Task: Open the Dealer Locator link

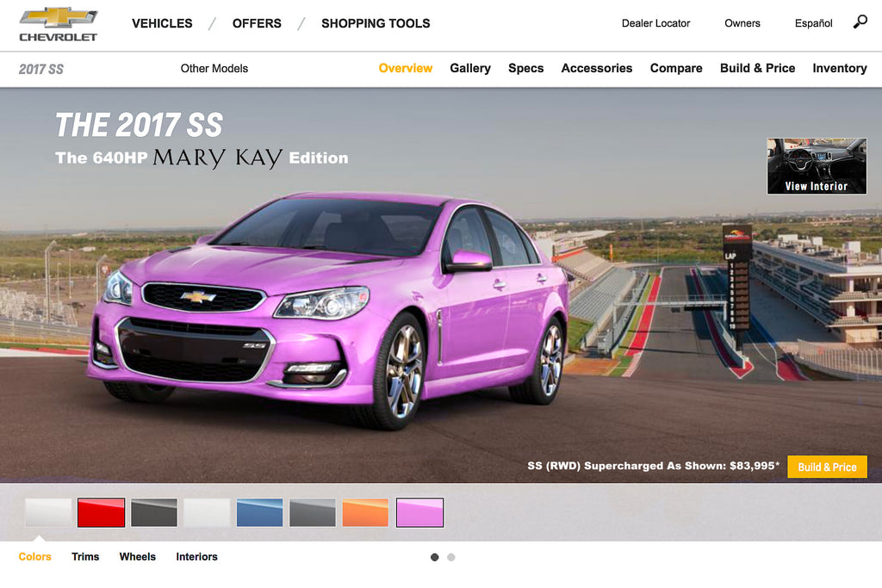Action: (655, 23)
